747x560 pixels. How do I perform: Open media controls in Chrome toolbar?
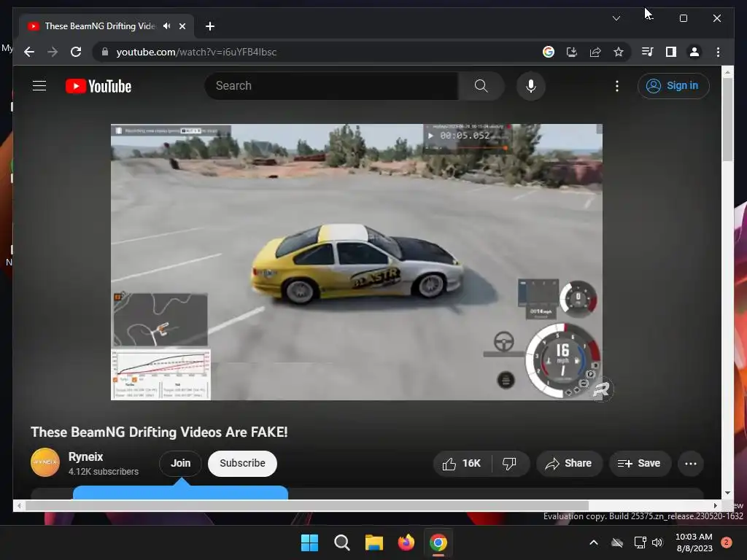coord(648,52)
